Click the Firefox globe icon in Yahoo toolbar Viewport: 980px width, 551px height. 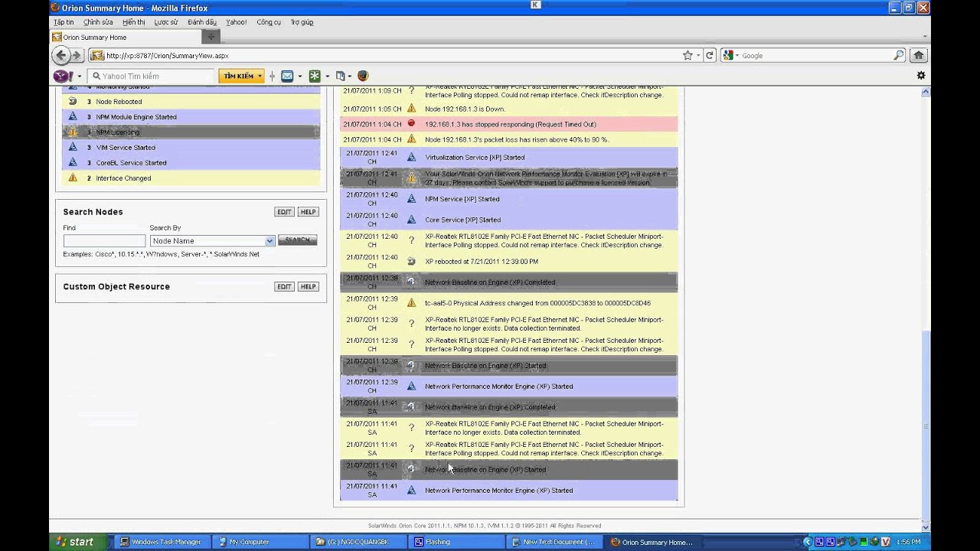coord(363,76)
